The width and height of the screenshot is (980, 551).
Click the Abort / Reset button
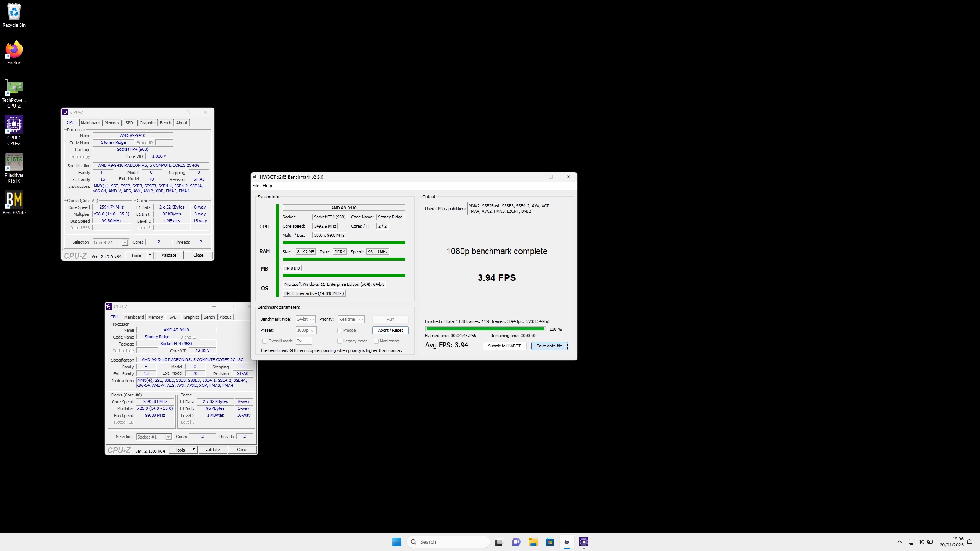pos(390,330)
